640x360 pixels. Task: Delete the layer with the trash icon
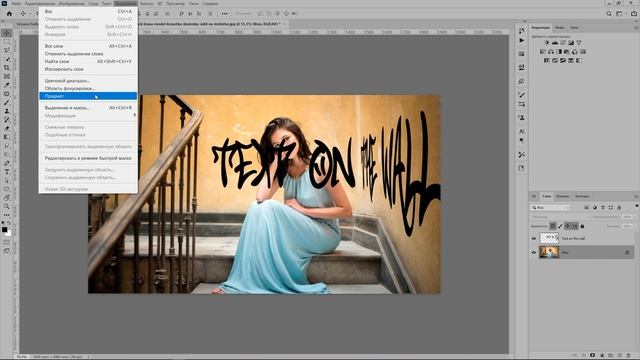[x=629, y=355]
